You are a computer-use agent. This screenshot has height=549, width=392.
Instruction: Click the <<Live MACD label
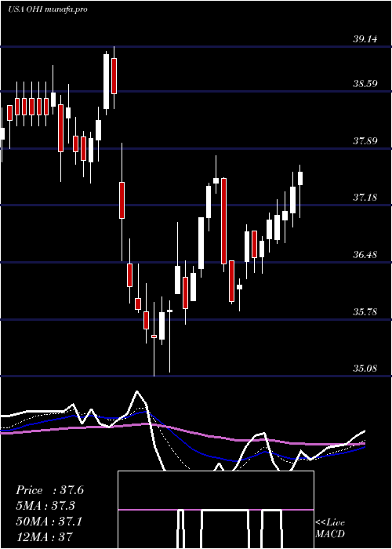tap(330, 529)
